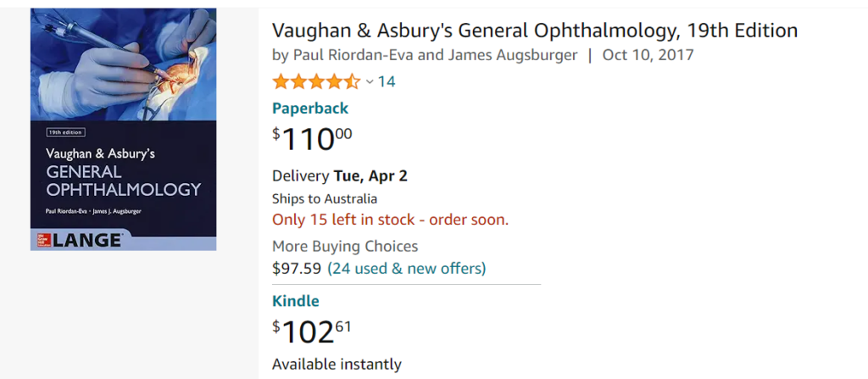The height and width of the screenshot is (379, 868).
Task: Select the Kindle format link
Action: (x=295, y=300)
